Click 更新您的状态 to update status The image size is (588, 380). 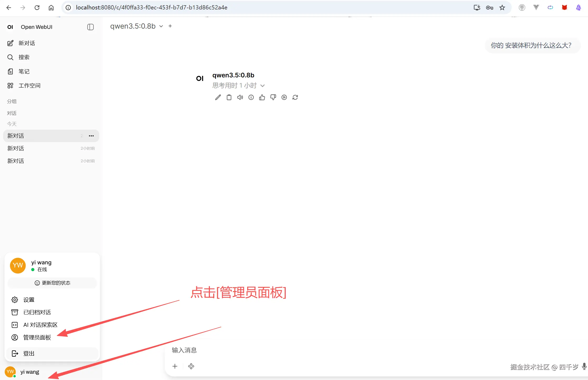(52, 283)
